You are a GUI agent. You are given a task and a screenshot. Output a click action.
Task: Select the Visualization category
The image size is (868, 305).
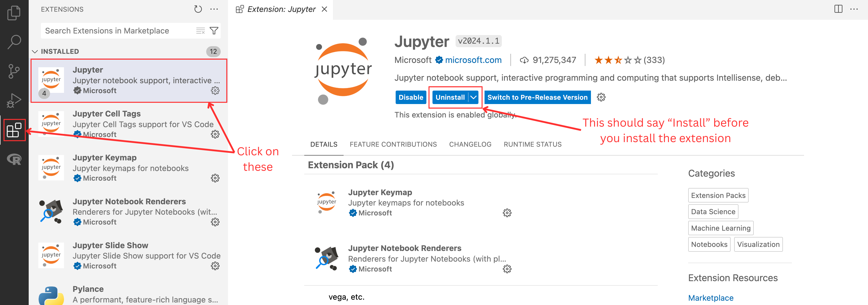pos(758,244)
